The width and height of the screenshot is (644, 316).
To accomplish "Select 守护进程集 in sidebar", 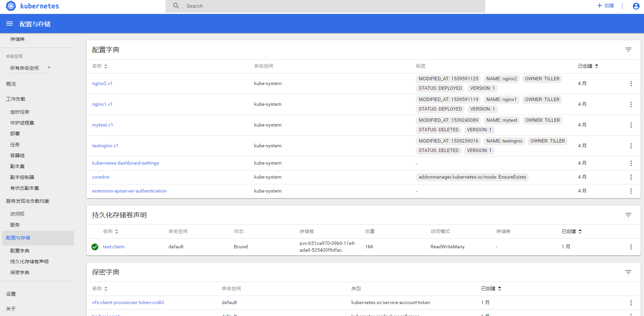I will (x=22, y=123).
